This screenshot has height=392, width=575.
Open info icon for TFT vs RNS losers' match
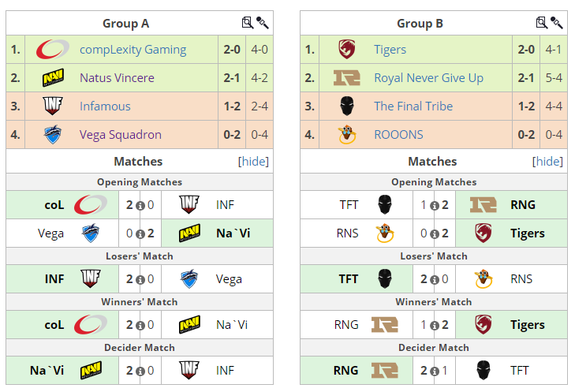pos(434,280)
